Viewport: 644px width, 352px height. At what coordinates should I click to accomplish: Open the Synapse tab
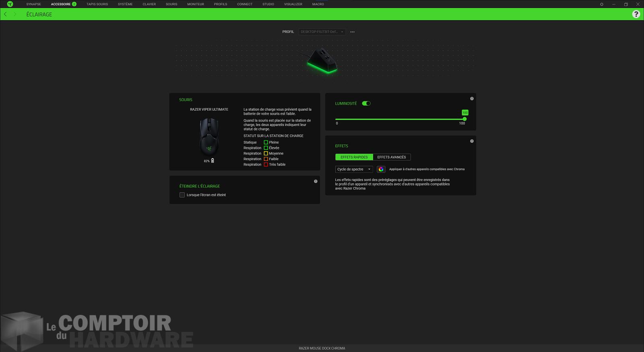pos(34,4)
